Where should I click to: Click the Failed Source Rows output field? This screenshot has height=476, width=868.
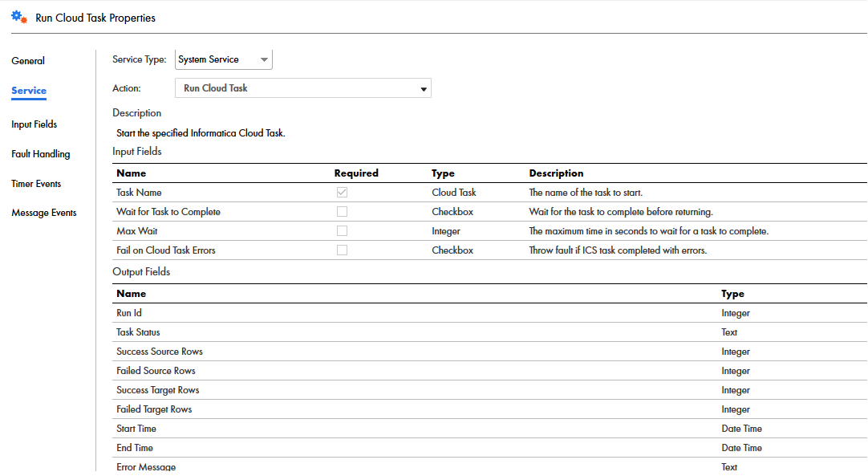156,371
